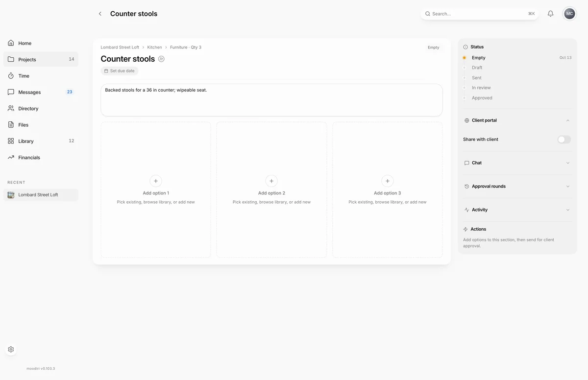Enable the Share with client toggle
The height and width of the screenshot is (380, 588).
click(564, 140)
